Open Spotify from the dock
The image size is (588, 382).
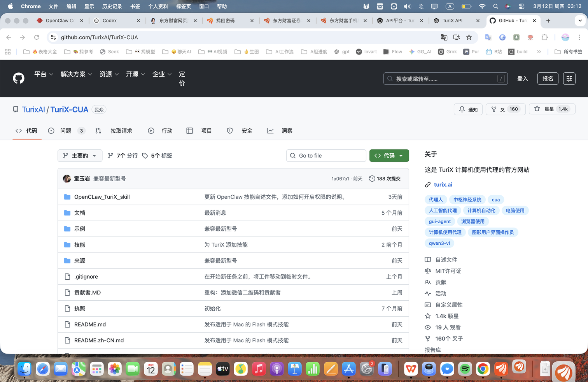pos(465,369)
